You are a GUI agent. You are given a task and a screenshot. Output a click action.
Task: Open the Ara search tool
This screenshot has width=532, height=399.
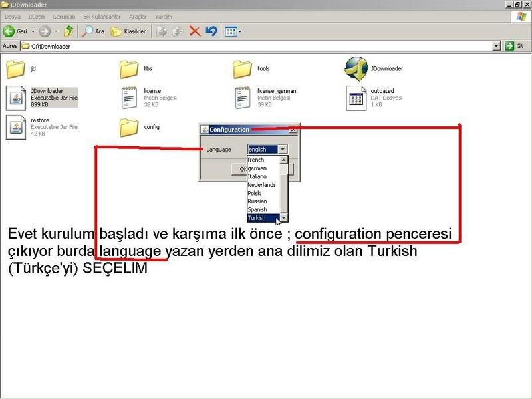93,31
